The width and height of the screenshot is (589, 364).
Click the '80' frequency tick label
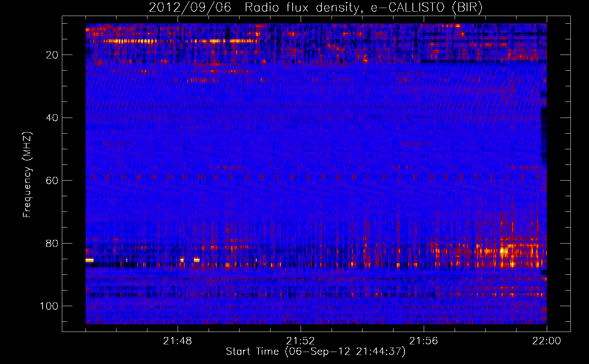point(52,243)
